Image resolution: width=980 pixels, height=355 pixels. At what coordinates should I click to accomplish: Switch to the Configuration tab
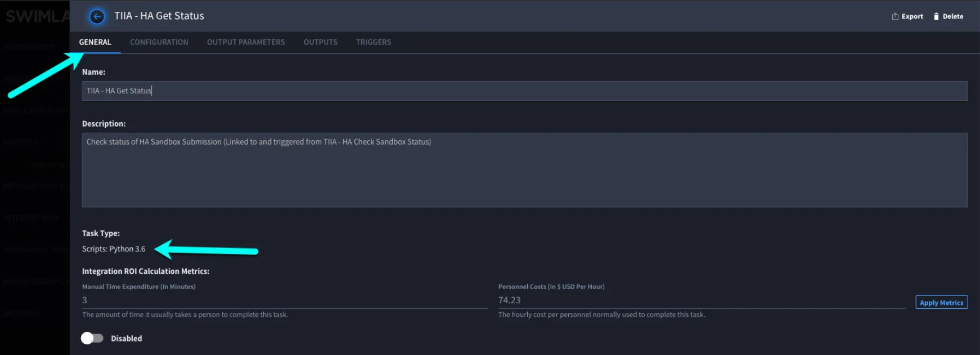159,42
